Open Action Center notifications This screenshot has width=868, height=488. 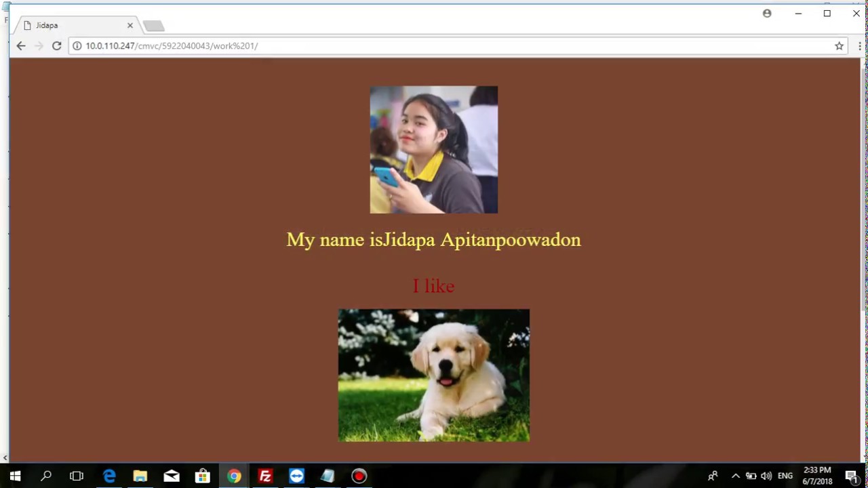click(x=852, y=476)
